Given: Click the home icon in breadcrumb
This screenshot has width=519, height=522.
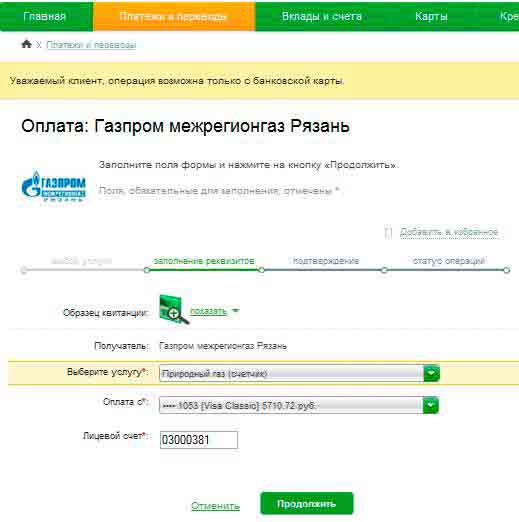Looking at the screenshot, I should pyautogui.click(x=26, y=44).
